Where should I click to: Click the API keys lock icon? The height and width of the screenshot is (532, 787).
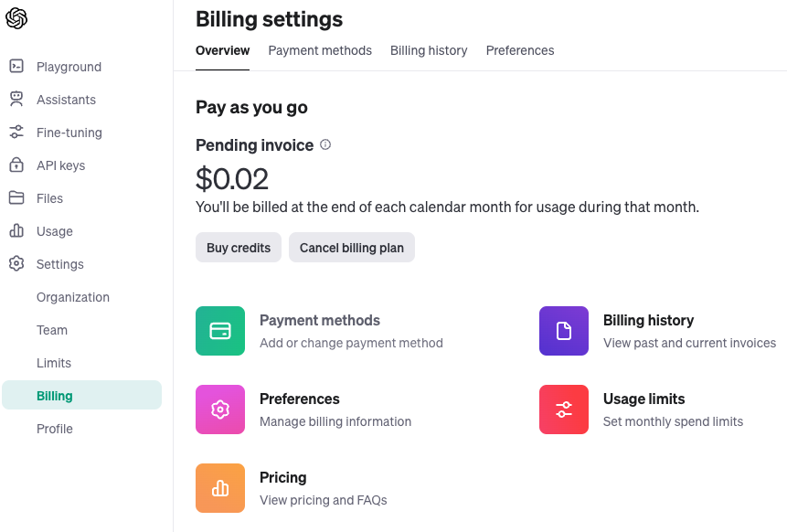pos(16,165)
